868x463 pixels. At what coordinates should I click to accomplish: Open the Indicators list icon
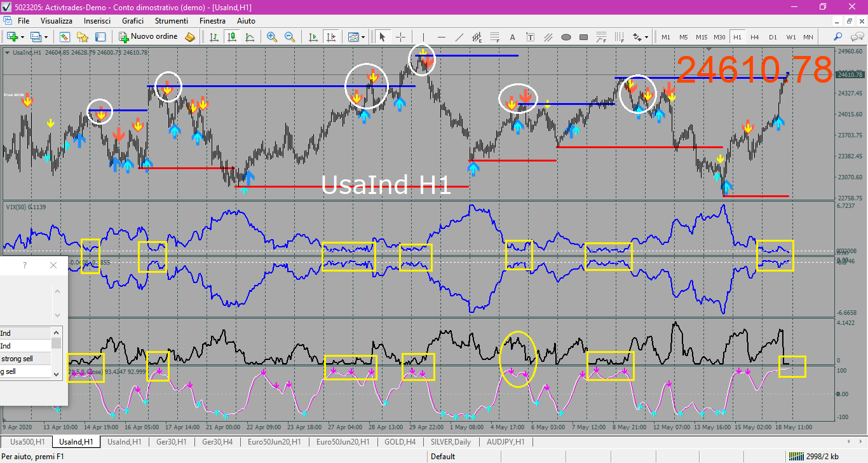353,37
